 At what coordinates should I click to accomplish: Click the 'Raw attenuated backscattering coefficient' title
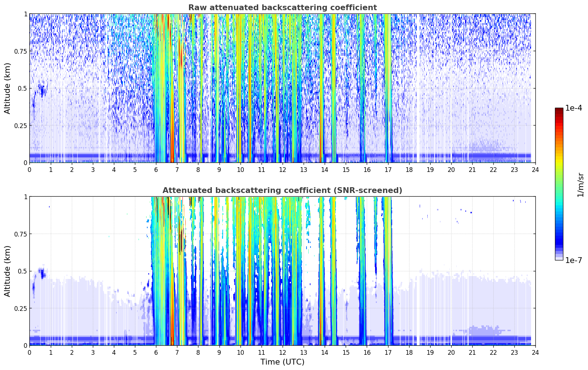click(x=282, y=8)
